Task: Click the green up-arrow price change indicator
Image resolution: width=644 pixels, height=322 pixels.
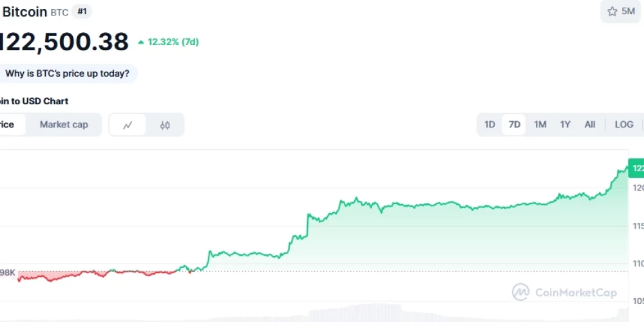Action: pyautogui.click(x=141, y=43)
